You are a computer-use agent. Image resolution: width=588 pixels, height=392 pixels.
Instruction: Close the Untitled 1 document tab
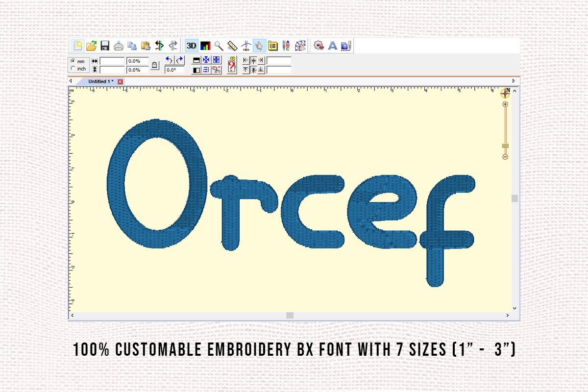point(120,81)
